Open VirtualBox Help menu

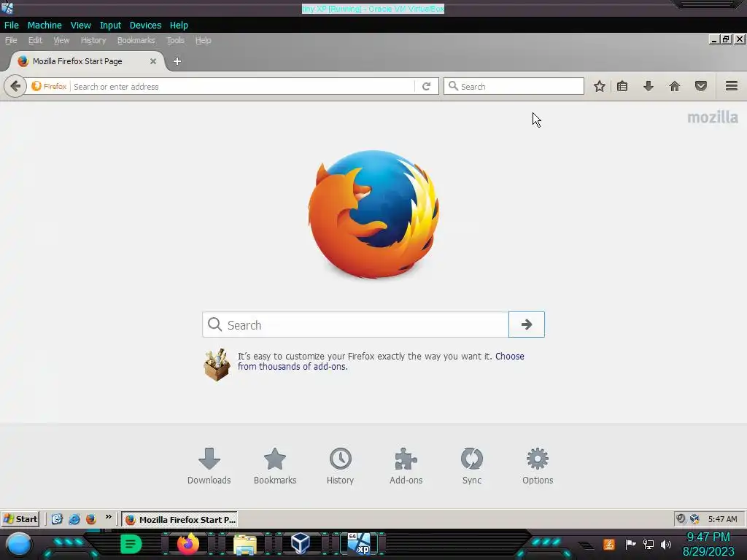179,26
